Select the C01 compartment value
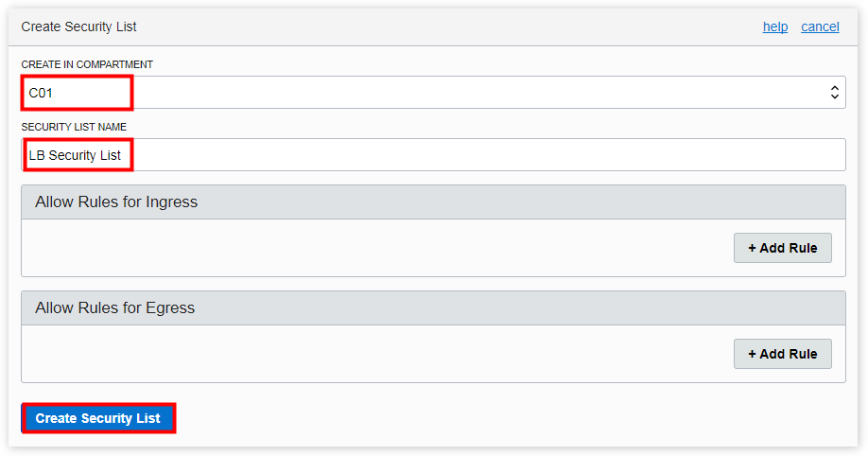The height and width of the screenshot is (456, 868). (x=40, y=93)
